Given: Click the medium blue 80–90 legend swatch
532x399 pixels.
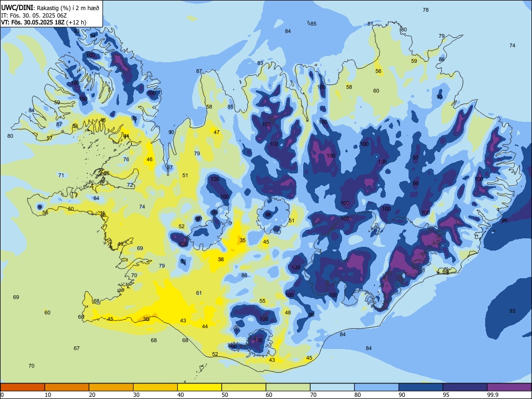Looking at the screenshot, I should click(x=377, y=387).
